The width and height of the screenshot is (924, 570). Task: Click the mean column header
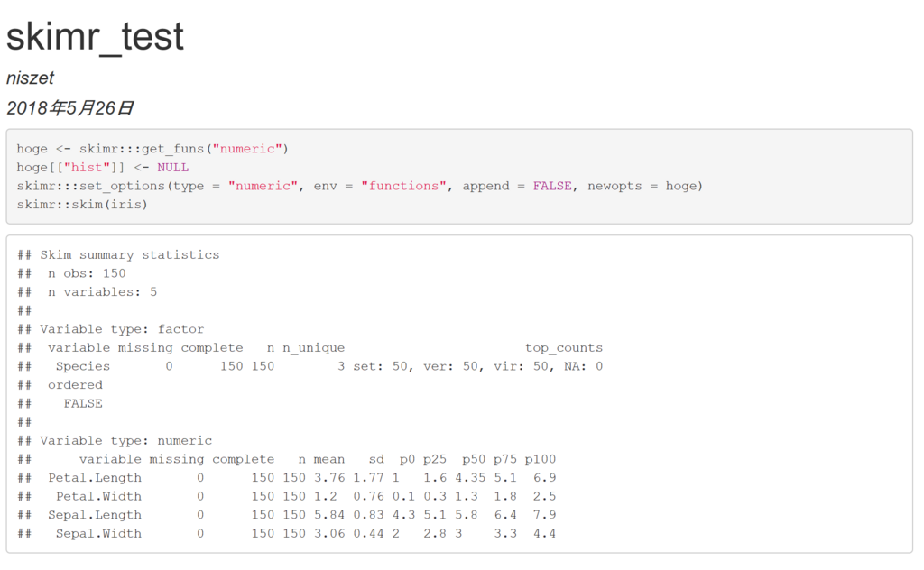click(328, 459)
